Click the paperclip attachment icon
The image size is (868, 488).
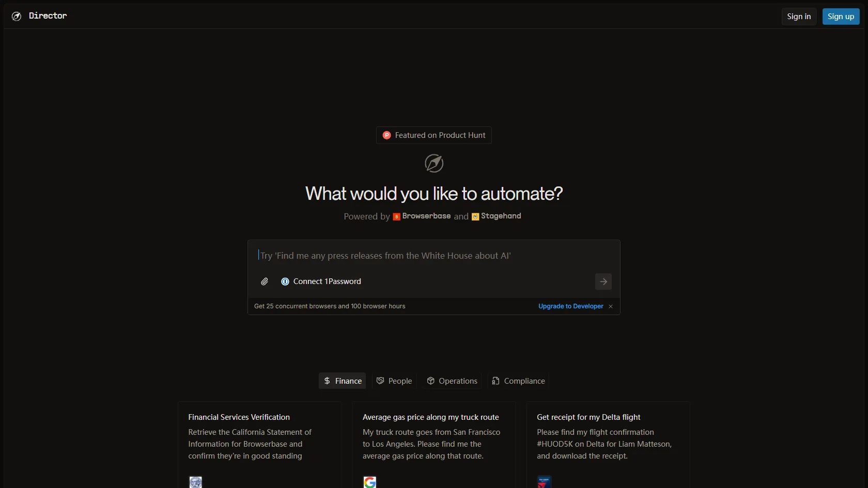click(x=265, y=281)
